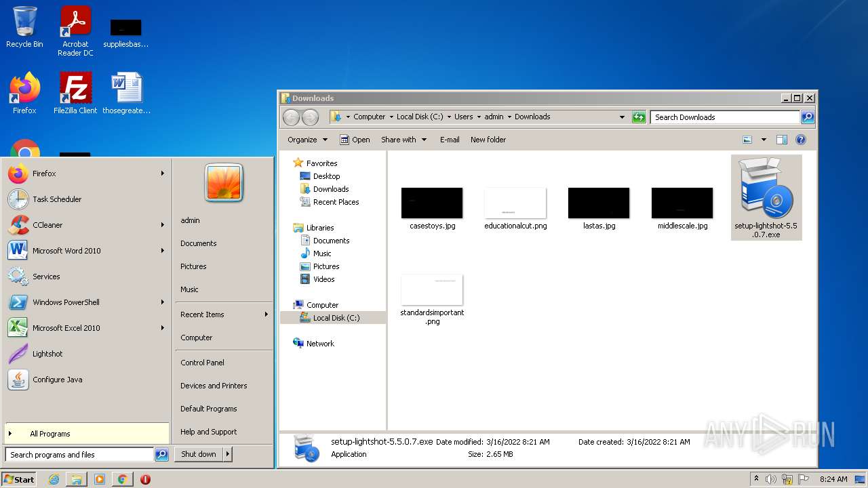Open Control Panel from Start menu

click(x=202, y=363)
